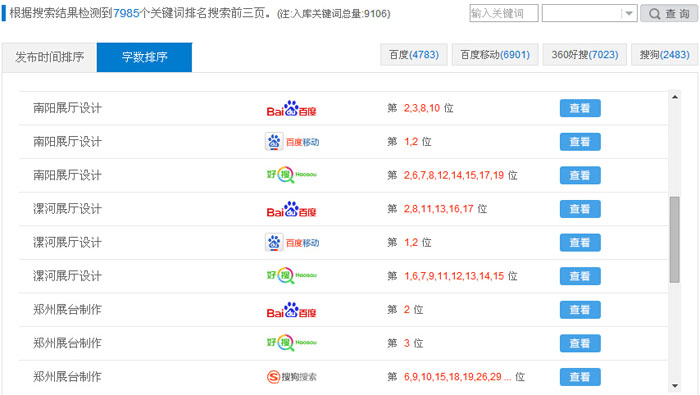Click keyword 郑州展台制作 in Haosou row
Viewport: 700px width, 395px height.
point(67,343)
